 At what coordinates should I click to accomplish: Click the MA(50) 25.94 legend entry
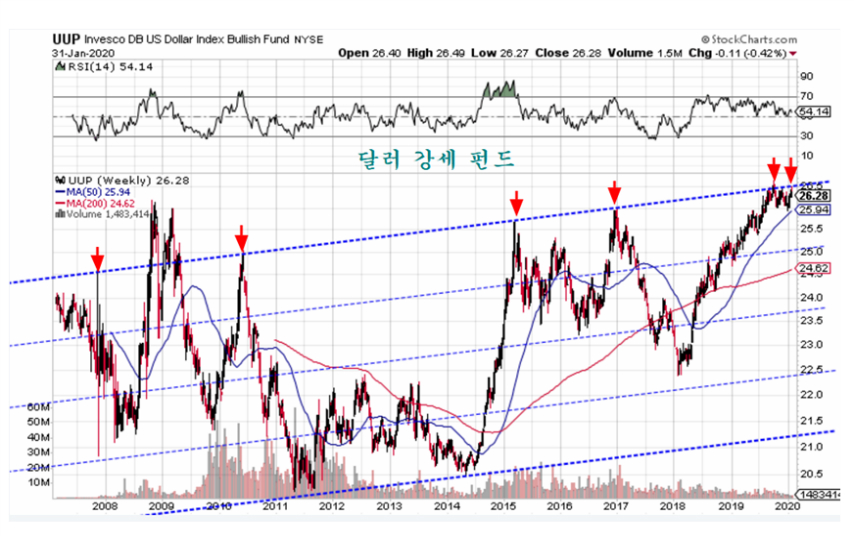[x=93, y=192]
